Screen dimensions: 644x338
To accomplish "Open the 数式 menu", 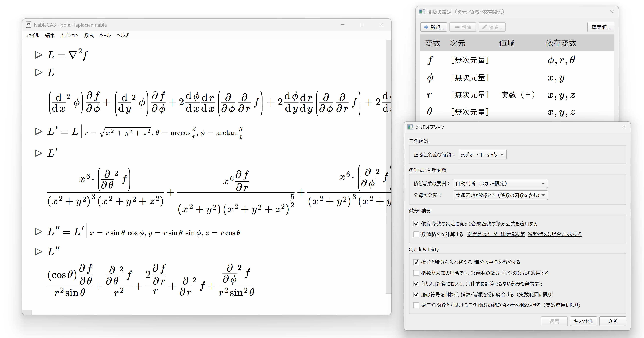I will [x=89, y=35].
